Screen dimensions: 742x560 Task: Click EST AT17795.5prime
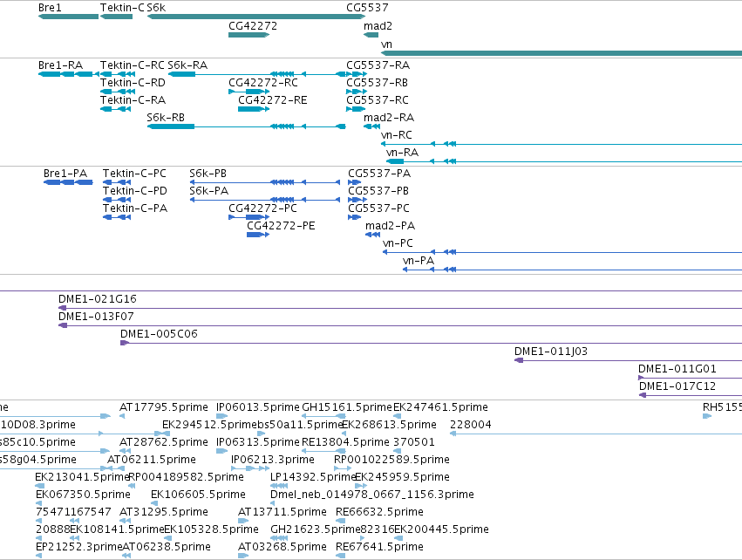click(164, 407)
